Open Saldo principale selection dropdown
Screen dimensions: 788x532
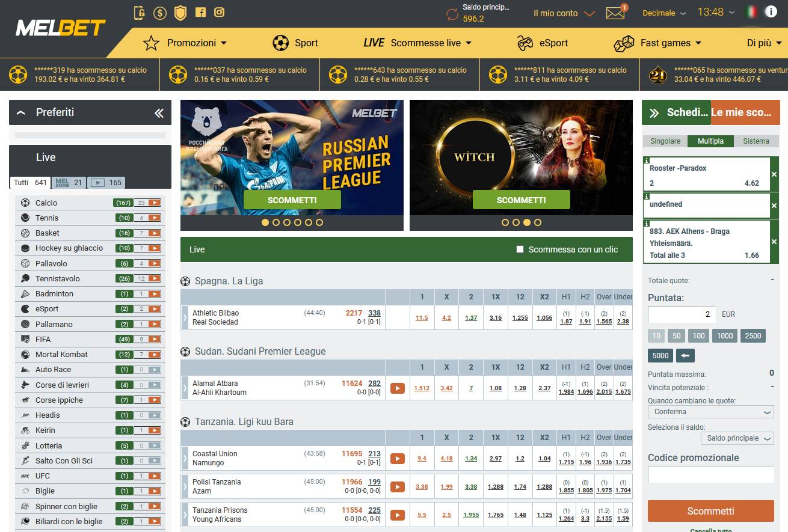point(737,438)
